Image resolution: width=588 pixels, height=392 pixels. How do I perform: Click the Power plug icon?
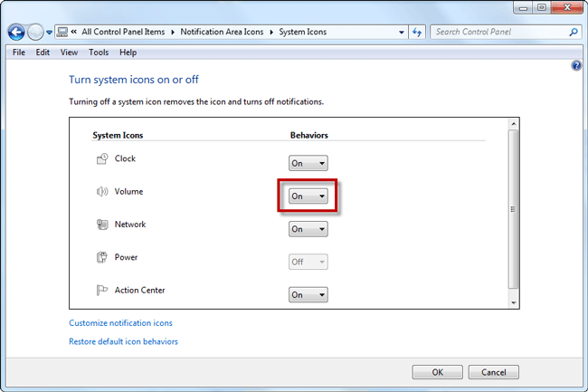pos(102,257)
